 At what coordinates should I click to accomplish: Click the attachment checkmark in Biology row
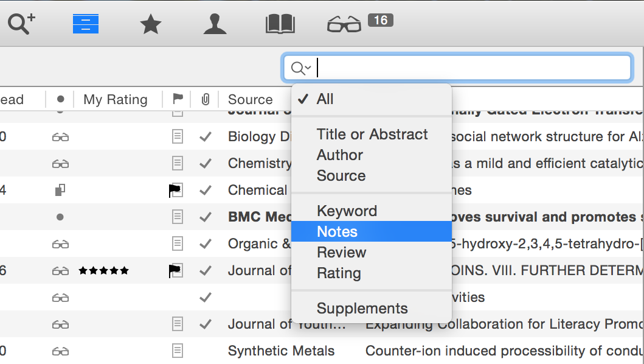[x=206, y=136]
